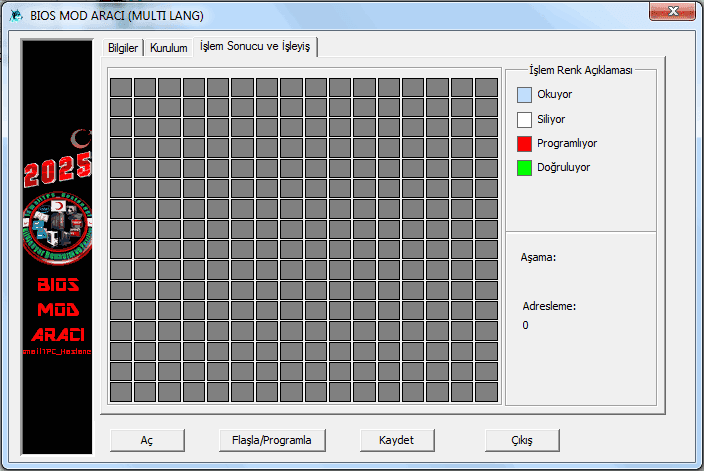
Task: Click the crescent moon icon above 2025
Action: (76, 138)
